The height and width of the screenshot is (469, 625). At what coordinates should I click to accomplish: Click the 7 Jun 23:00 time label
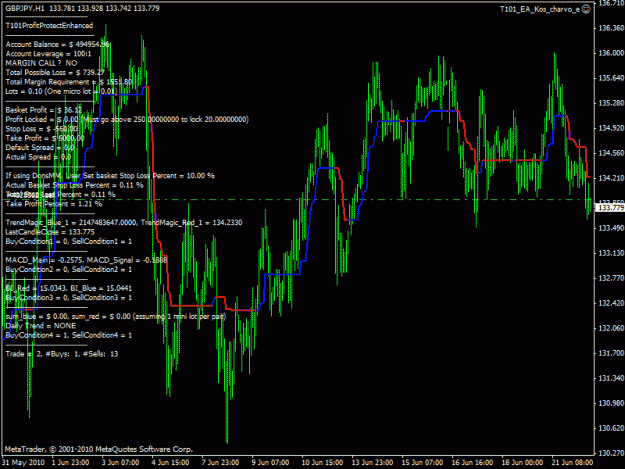click(x=220, y=463)
